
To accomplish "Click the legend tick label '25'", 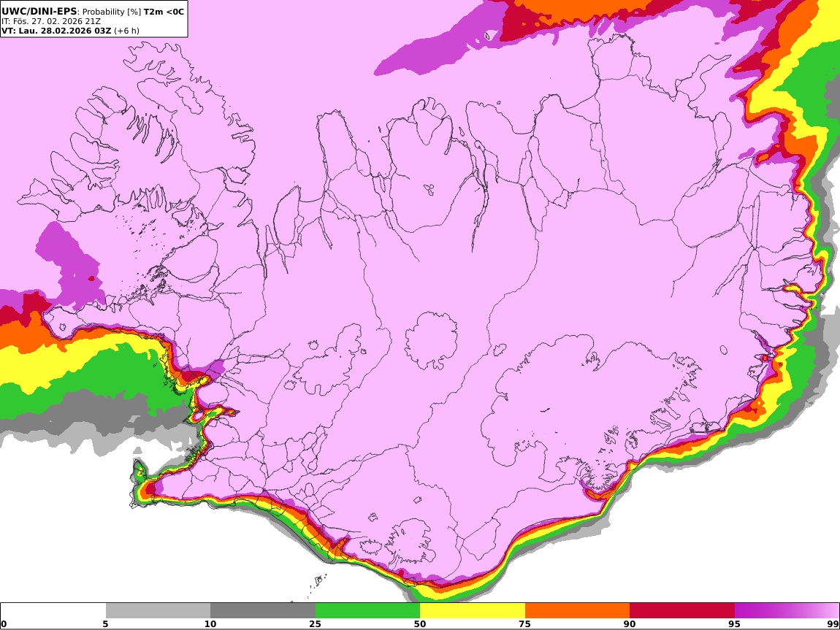I will coord(315,623).
